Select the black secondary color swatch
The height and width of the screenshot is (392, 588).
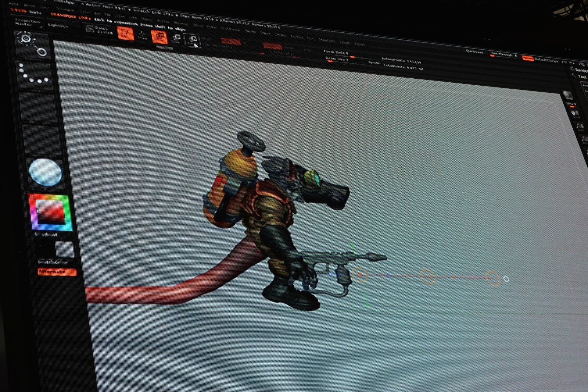pyautogui.click(x=46, y=249)
